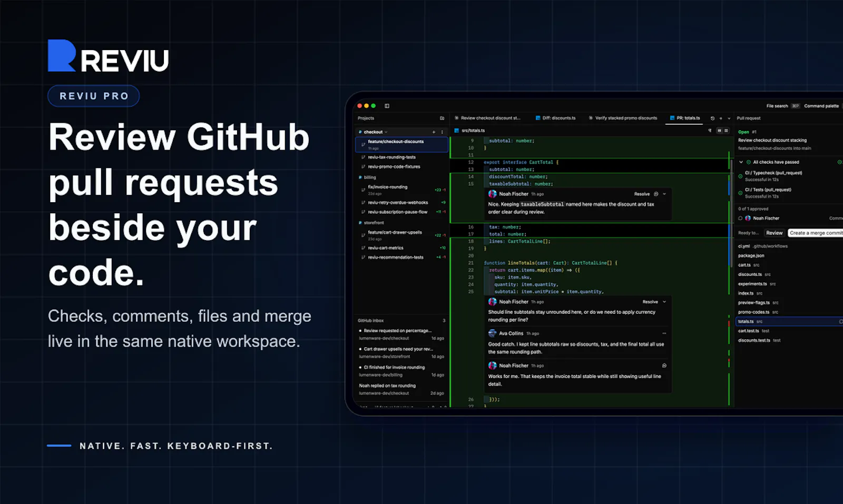Toggle whitespace pilcrow icon in diff toolbar
Screen dimensions: 843x504
point(710,131)
